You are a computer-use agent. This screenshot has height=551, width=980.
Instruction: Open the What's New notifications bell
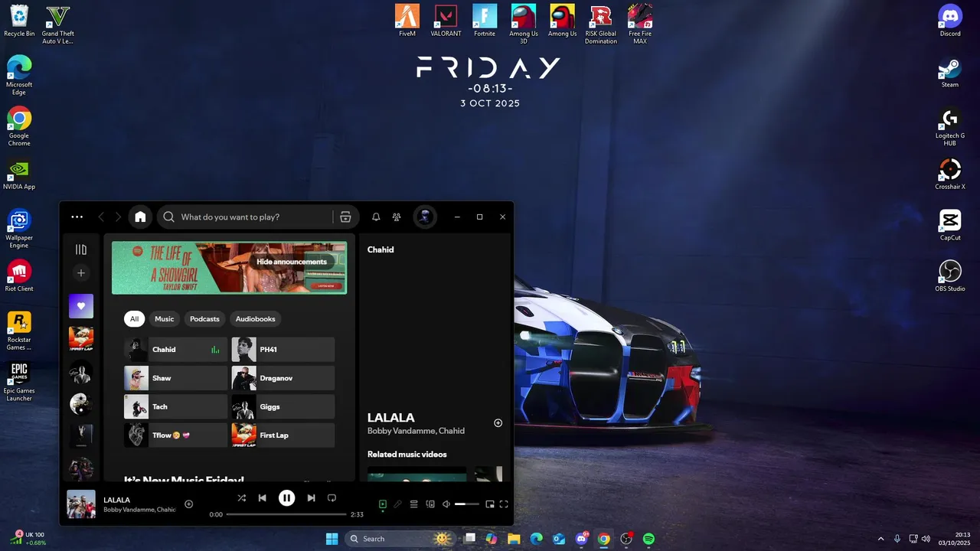[x=376, y=217]
